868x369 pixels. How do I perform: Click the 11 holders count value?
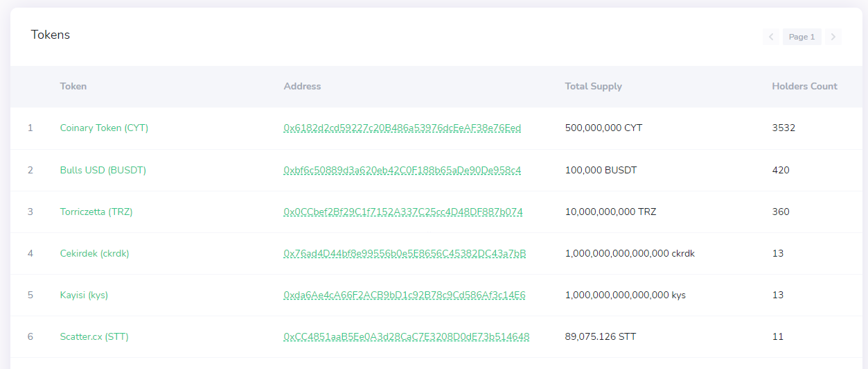778,336
